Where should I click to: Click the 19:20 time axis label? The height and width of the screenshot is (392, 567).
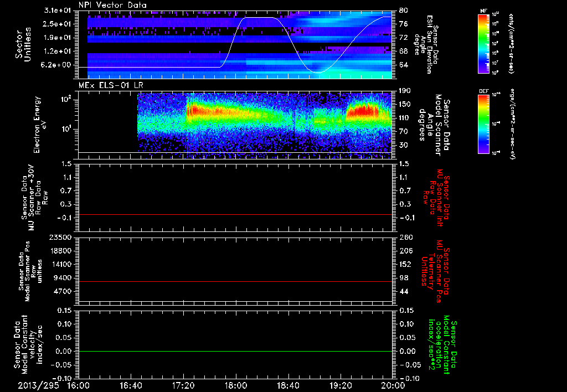click(341, 386)
